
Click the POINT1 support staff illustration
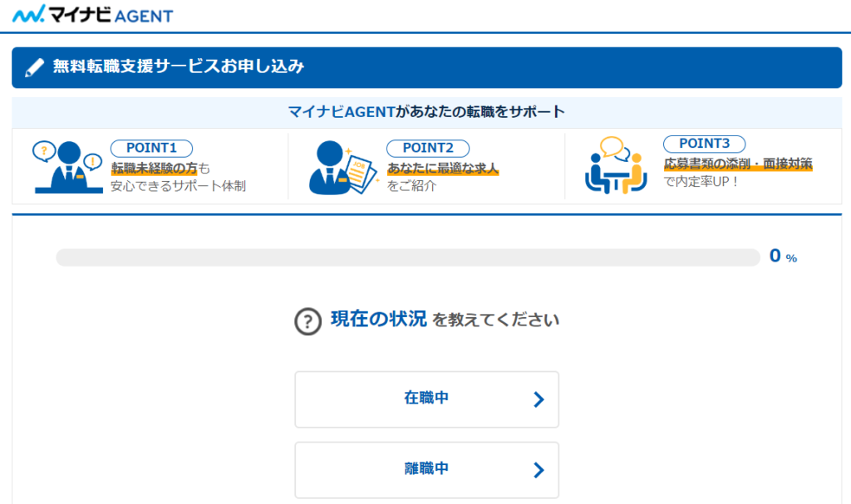point(68,167)
